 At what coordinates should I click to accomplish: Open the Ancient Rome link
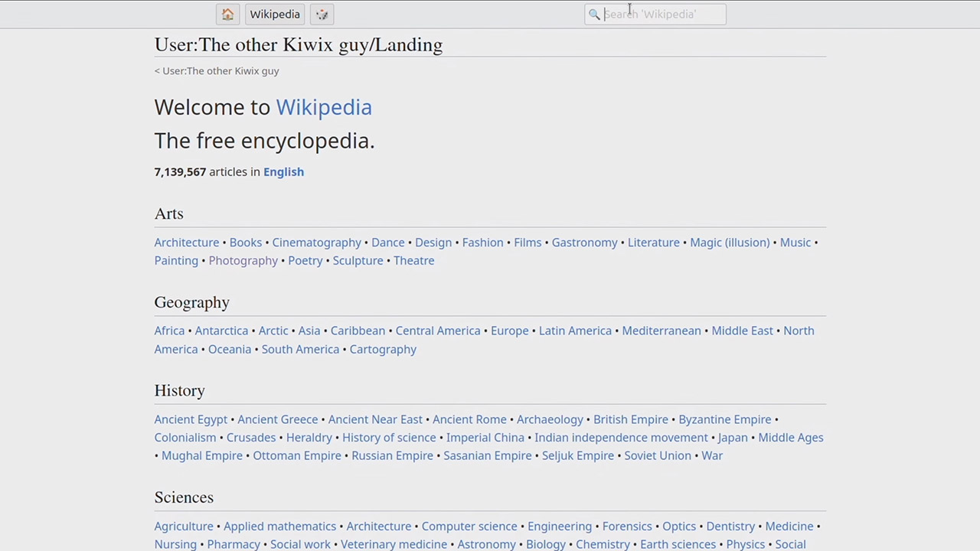(469, 419)
